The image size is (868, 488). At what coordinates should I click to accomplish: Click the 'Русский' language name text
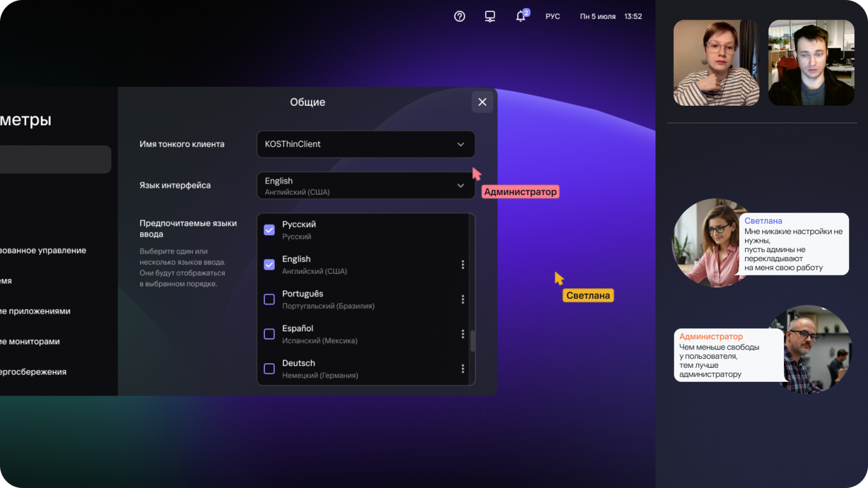(x=299, y=224)
